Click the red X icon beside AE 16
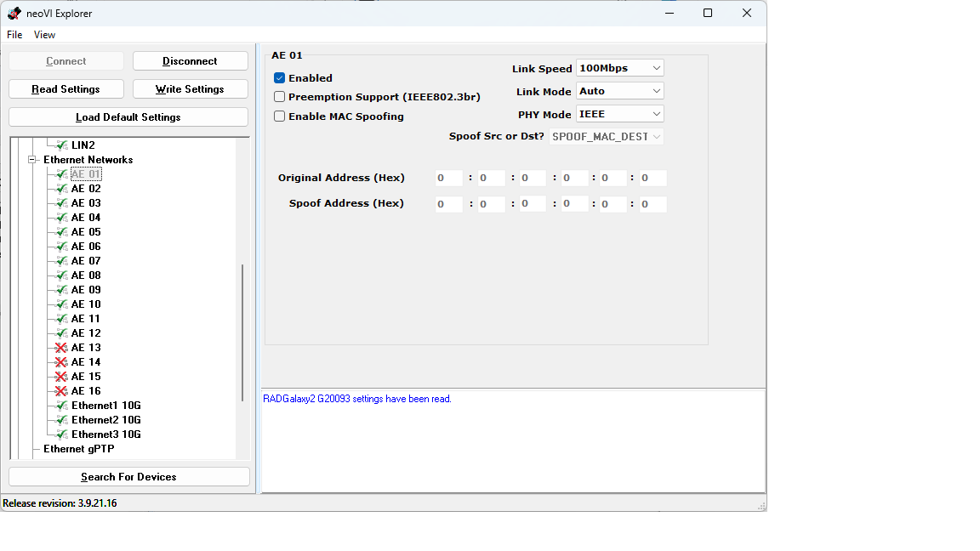The height and width of the screenshot is (551, 980). (x=61, y=391)
